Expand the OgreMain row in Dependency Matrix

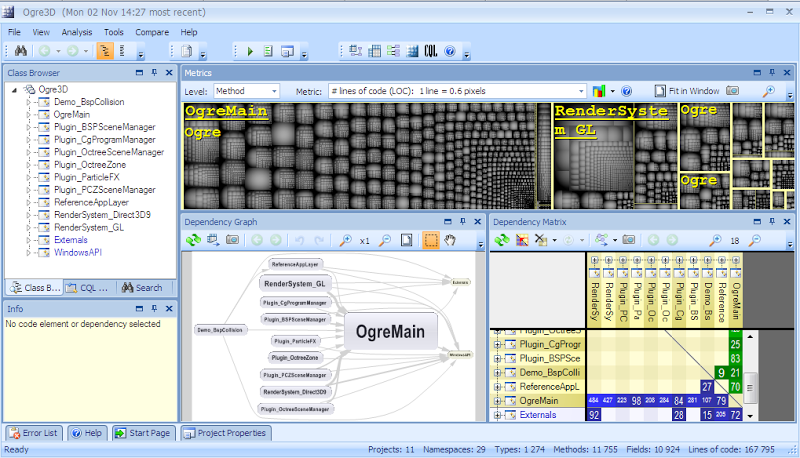pos(497,401)
